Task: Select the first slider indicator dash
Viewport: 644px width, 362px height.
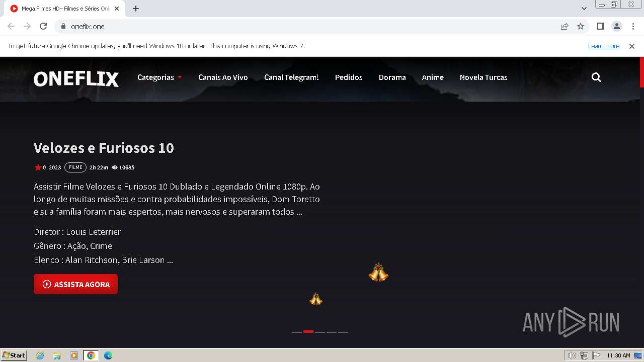Action: pos(297,332)
